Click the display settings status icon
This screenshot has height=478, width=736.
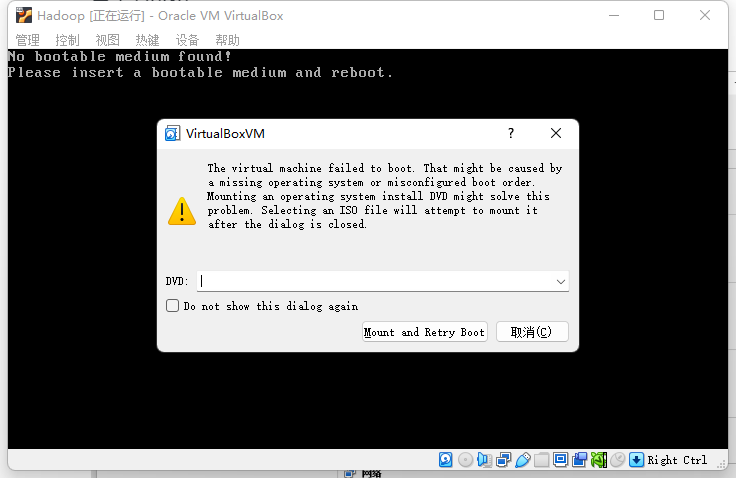pos(560,460)
